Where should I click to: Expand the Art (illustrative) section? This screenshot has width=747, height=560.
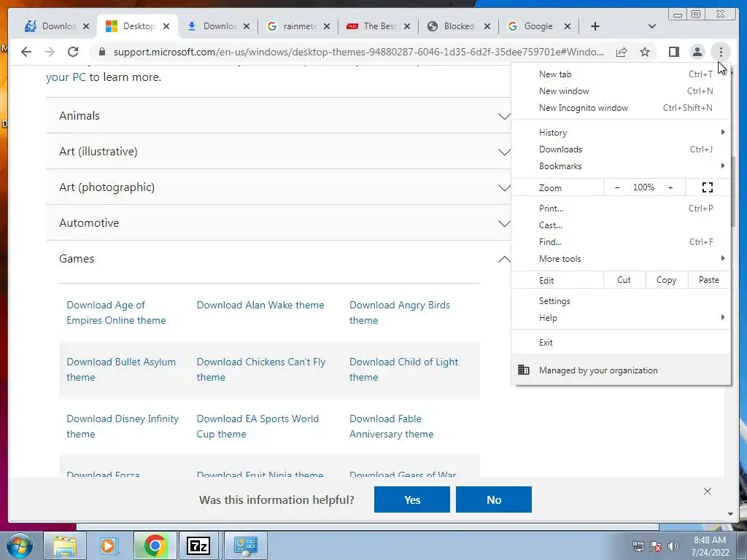coord(278,152)
